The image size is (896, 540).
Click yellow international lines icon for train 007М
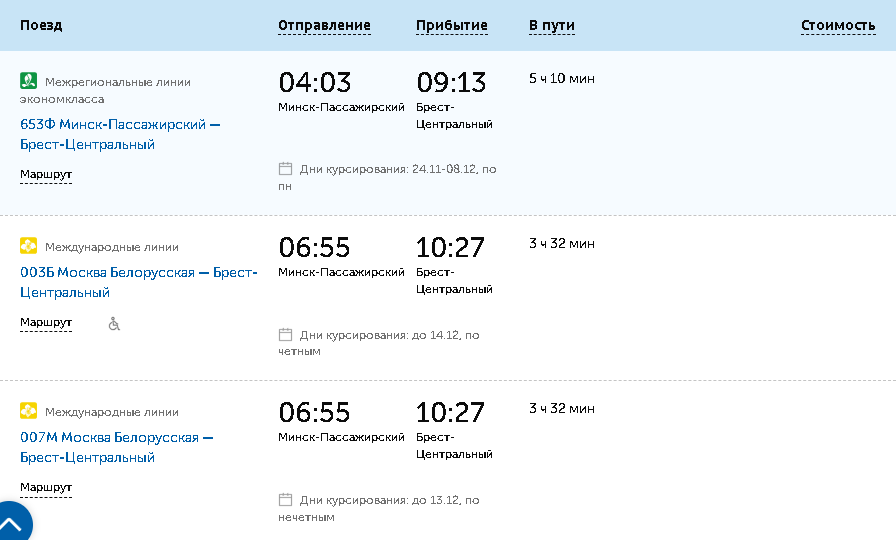click(29, 411)
